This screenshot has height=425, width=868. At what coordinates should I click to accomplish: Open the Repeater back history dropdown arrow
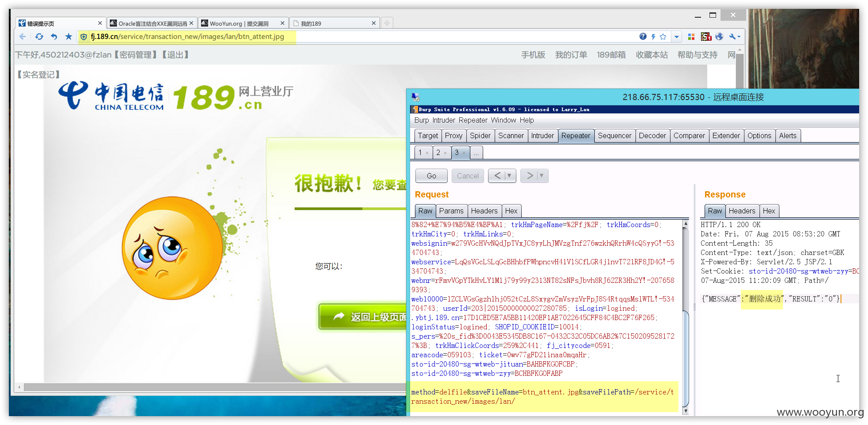click(x=509, y=176)
